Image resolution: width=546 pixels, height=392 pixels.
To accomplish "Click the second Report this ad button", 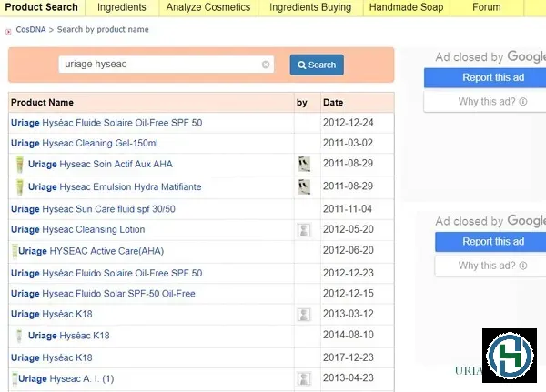I will click(490, 242).
